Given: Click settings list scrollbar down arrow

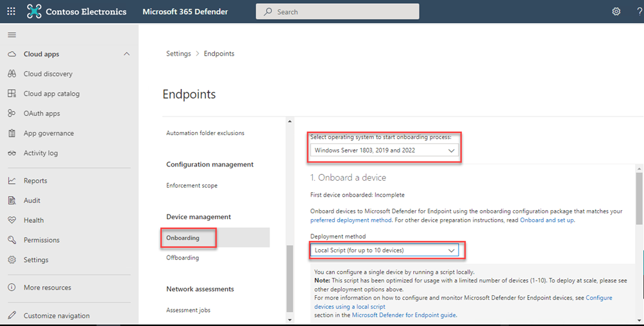Looking at the screenshot, I should point(290,320).
